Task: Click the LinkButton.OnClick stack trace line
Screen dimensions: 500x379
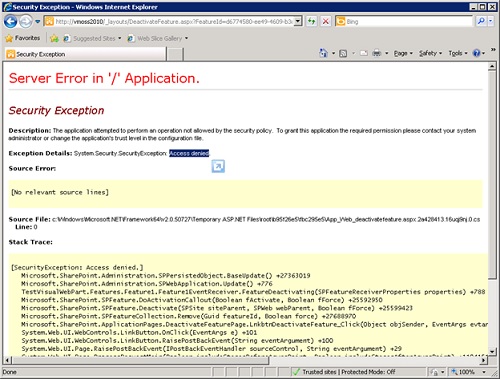Action: [139, 333]
